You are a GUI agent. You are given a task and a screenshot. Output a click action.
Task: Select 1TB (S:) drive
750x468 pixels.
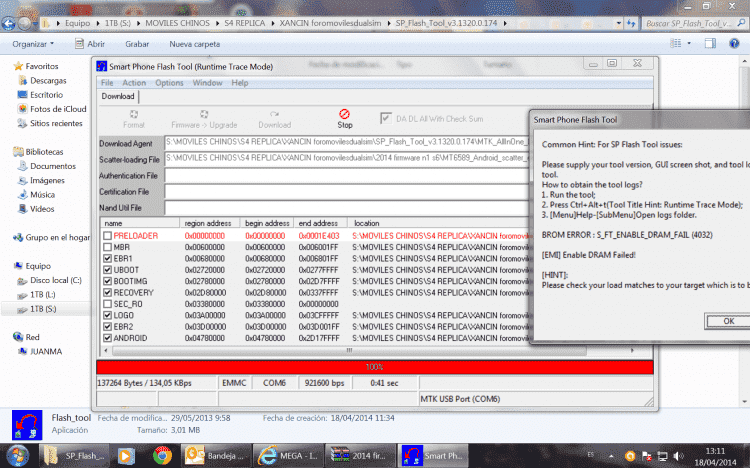click(43, 309)
